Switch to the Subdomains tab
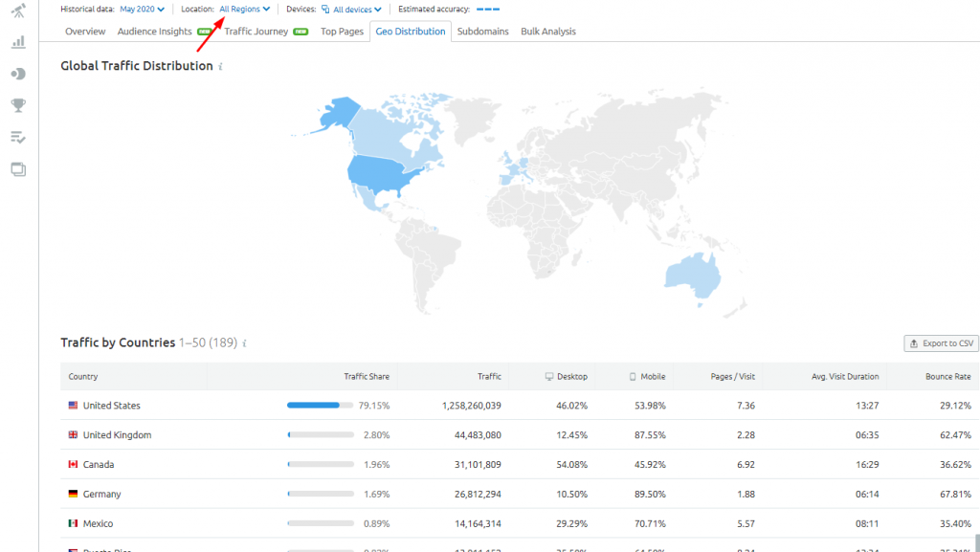980x552 pixels. point(483,32)
